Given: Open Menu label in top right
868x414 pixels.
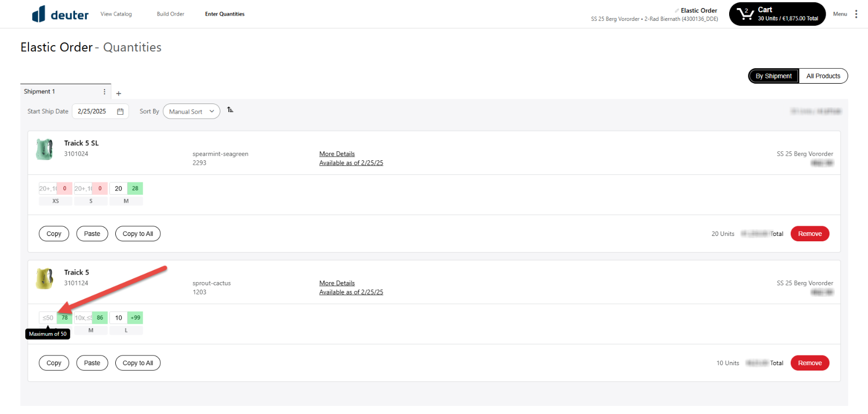Looking at the screenshot, I should tap(840, 14).
